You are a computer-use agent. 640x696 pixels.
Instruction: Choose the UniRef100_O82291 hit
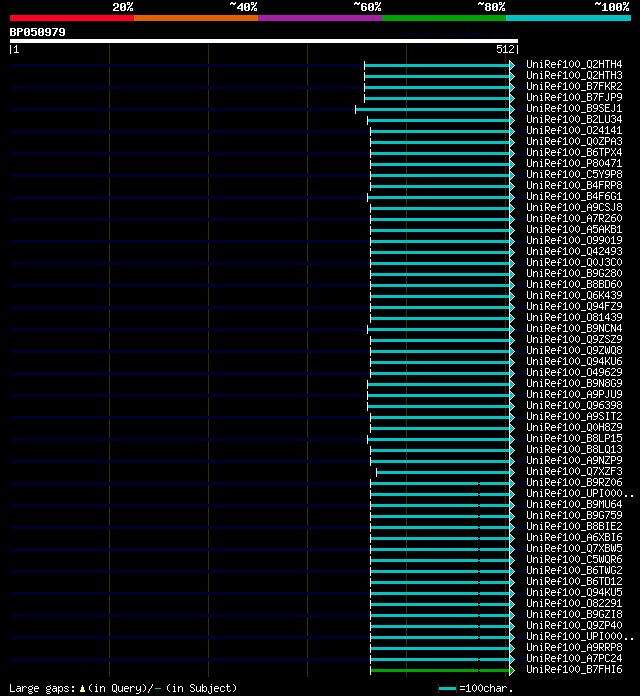[574, 603]
